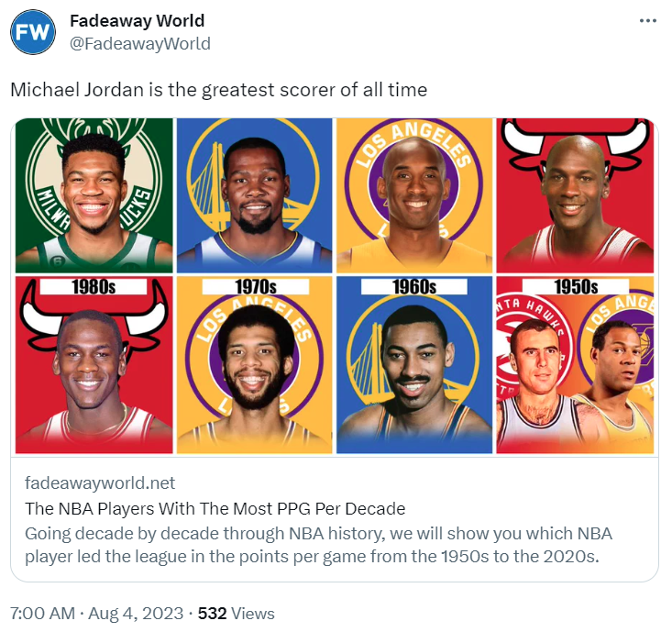Open the @FadeawayWorld handle link

tap(140, 43)
